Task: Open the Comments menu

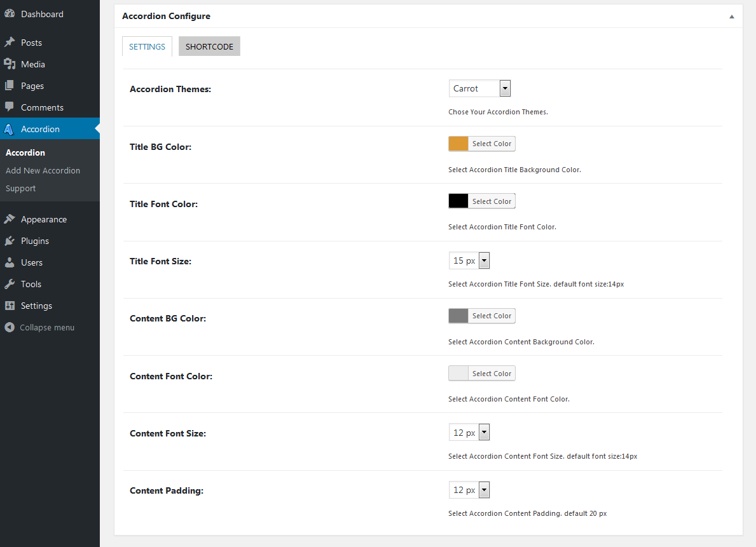Action: tap(42, 107)
